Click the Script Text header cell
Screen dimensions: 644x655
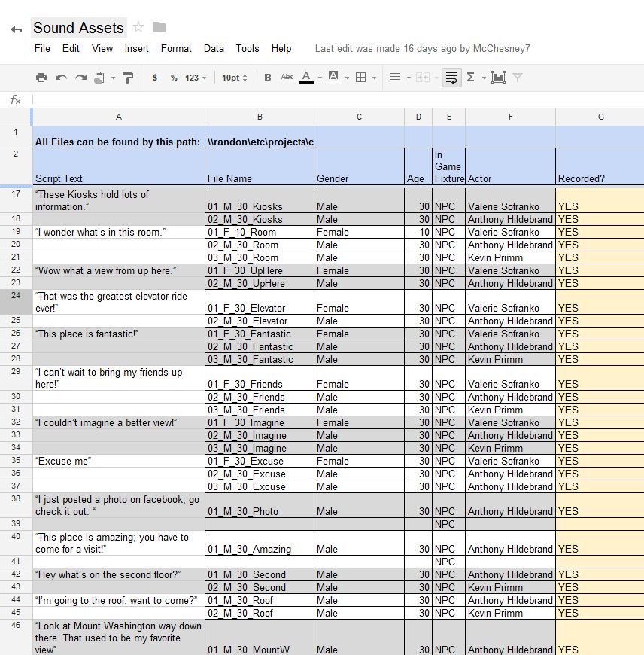119,166
